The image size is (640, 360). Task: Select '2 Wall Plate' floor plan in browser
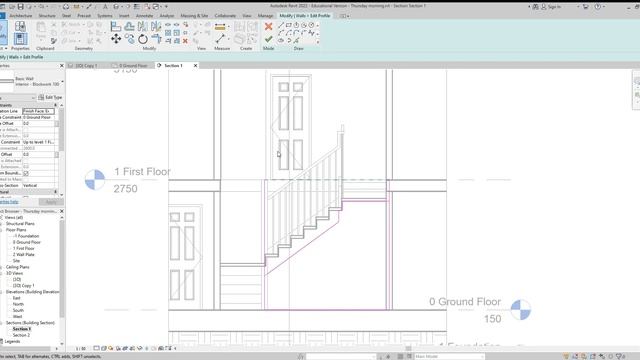(x=24, y=254)
